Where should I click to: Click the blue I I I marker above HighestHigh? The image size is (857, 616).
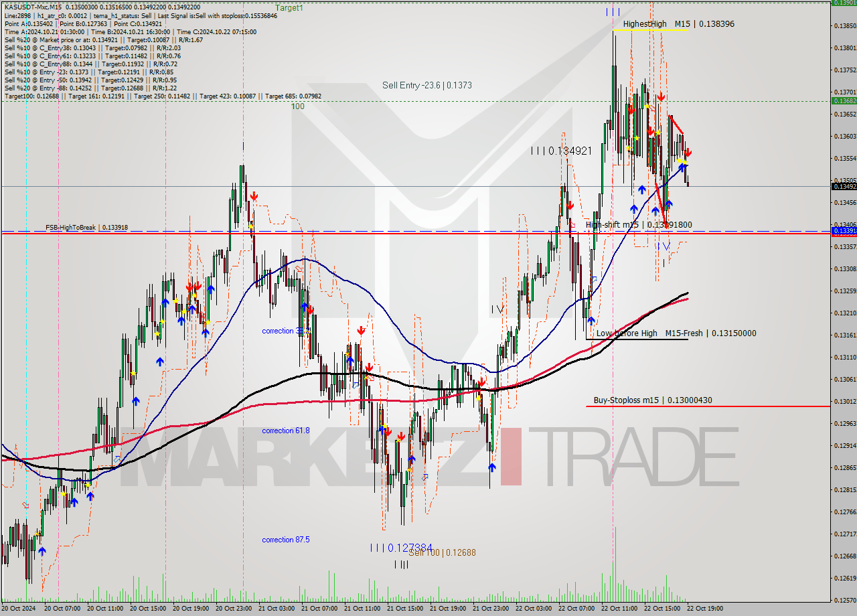click(613, 11)
